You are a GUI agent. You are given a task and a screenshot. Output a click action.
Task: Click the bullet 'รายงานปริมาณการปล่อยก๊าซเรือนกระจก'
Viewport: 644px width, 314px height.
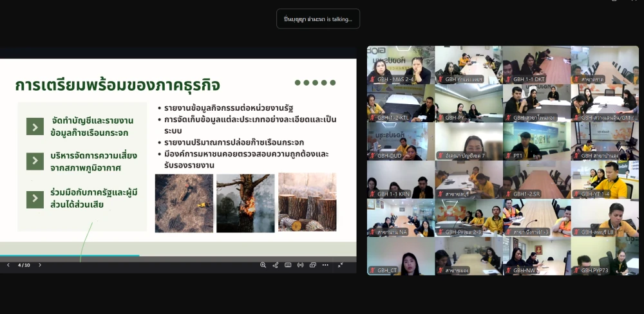[x=234, y=142]
